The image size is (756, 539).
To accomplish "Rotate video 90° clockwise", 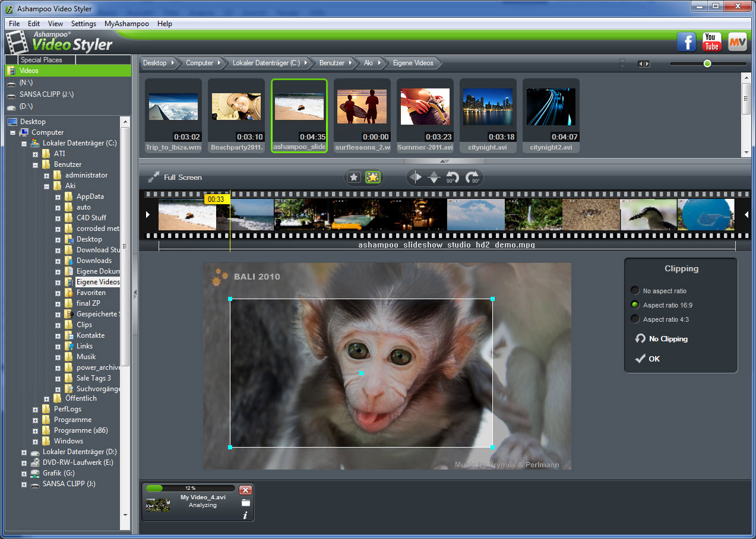I will click(x=473, y=177).
